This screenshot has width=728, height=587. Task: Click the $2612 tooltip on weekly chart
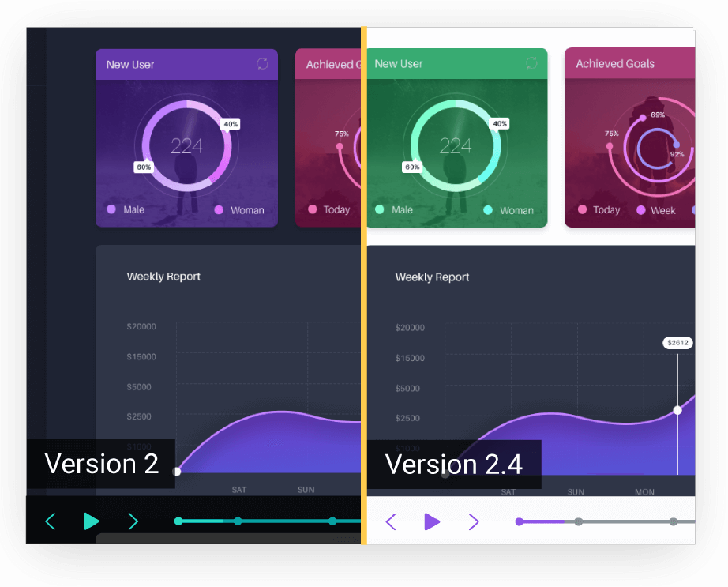point(677,343)
